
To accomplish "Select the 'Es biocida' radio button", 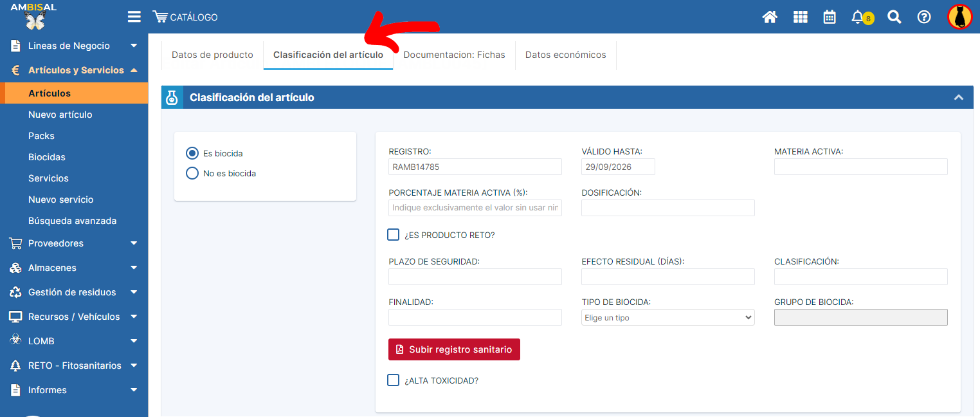I will (x=192, y=153).
